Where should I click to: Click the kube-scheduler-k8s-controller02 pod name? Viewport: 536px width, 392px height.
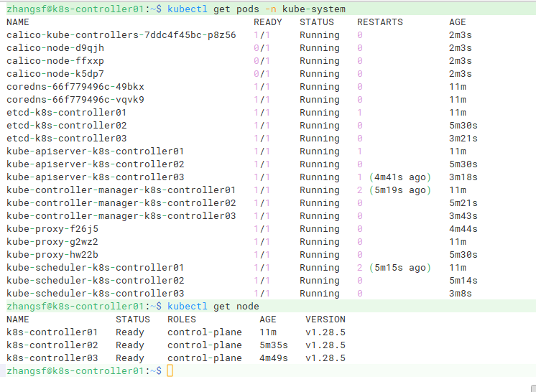point(96,280)
